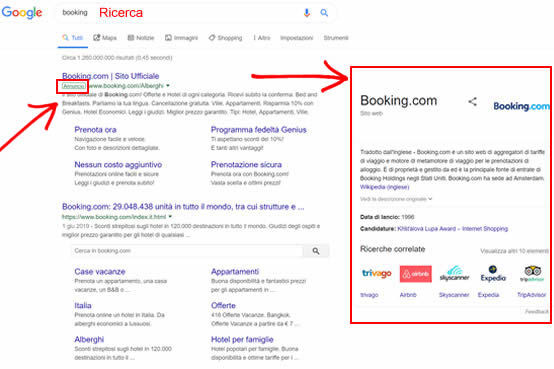Share the Booking.com knowledge panel
554x369 pixels.
pyautogui.click(x=472, y=102)
